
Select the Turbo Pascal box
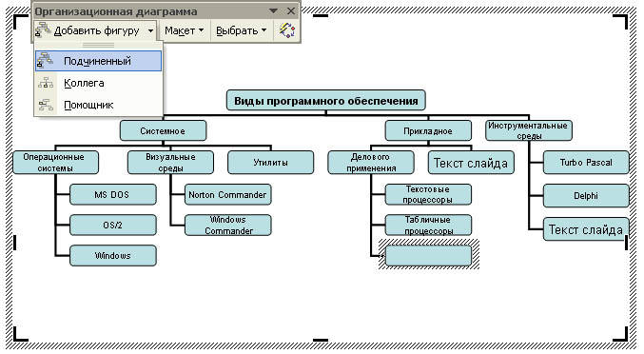click(586, 162)
